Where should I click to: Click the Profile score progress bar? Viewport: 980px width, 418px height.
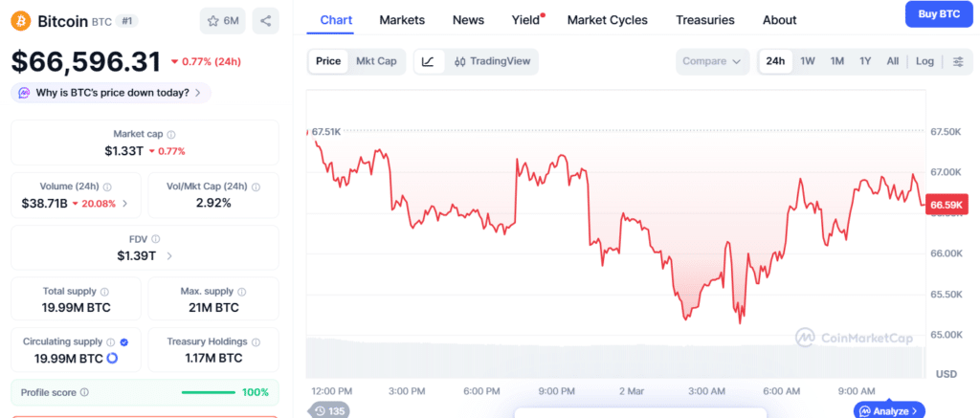(208, 392)
